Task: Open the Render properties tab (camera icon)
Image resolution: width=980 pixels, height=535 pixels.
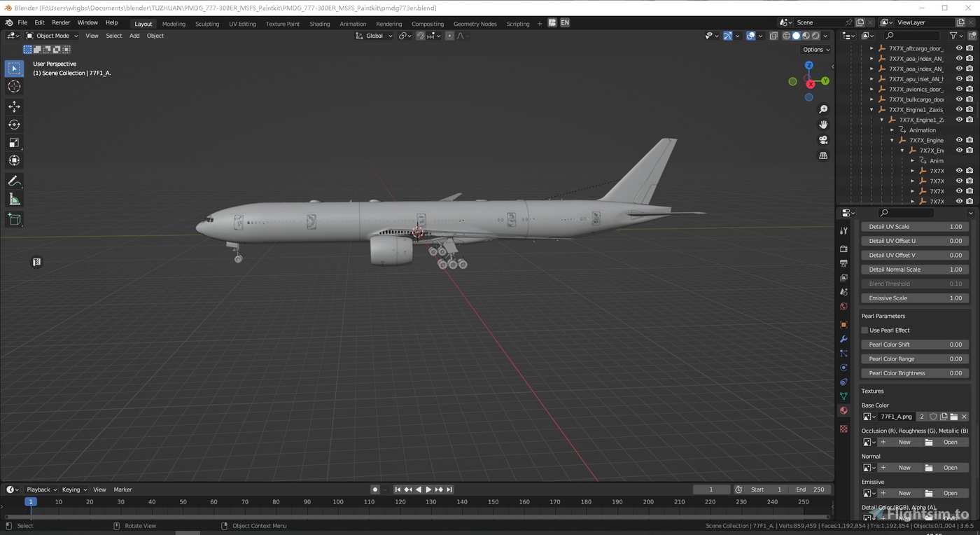Action: pyautogui.click(x=843, y=249)
